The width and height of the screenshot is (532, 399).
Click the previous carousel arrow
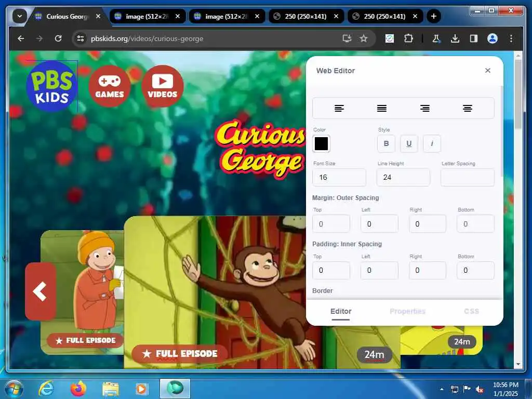click(41, 291)
